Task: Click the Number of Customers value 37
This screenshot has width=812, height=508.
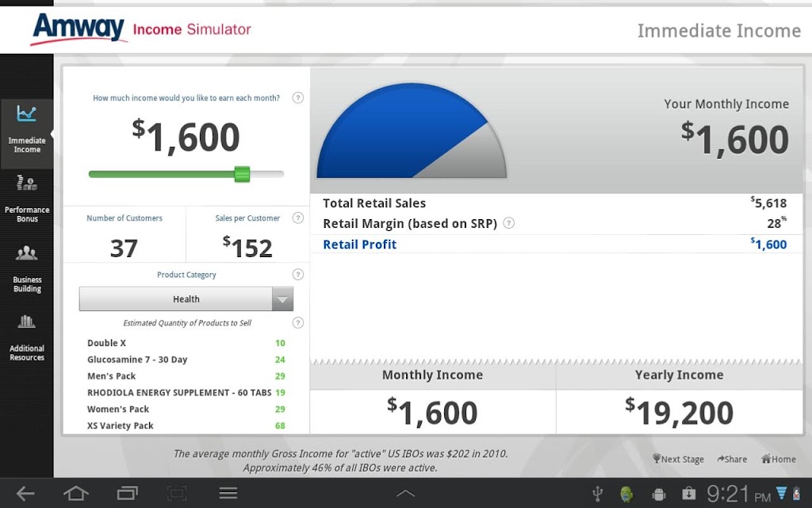Action: click(x=124, y=248)
